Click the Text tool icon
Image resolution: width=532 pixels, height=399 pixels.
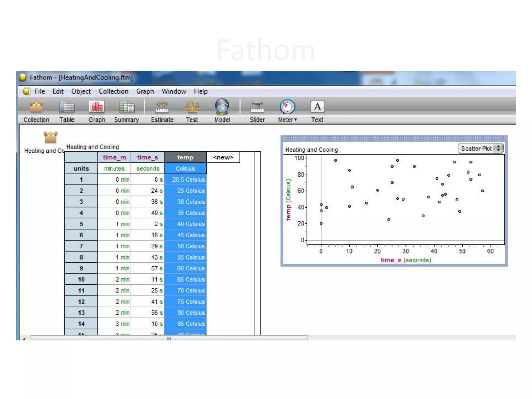[x=317, y=107]
